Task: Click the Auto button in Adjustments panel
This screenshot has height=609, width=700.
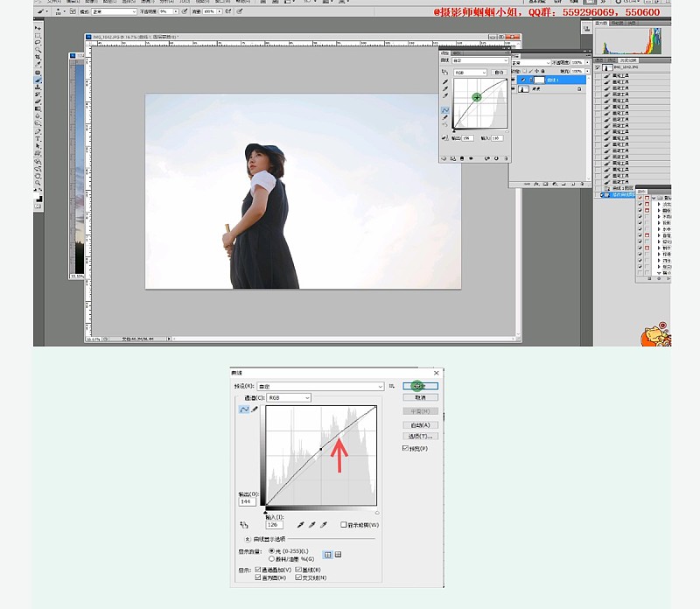Action: 499,73
